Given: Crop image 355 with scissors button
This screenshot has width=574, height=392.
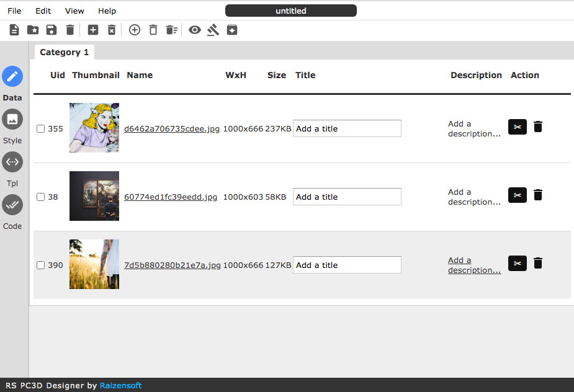Looking at the screenshot, I should (x=518, y=127).
